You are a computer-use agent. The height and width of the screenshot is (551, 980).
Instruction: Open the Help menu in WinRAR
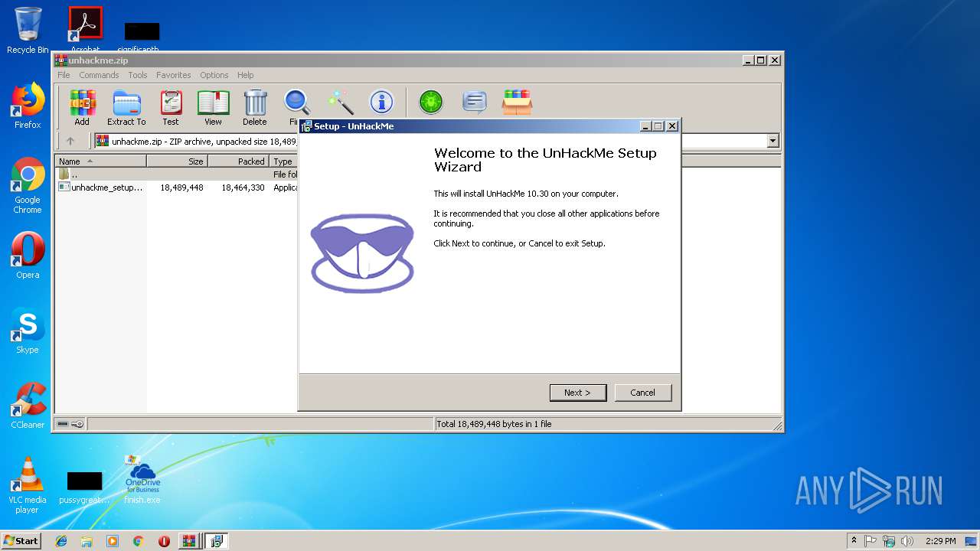click(x=245, y=75)
